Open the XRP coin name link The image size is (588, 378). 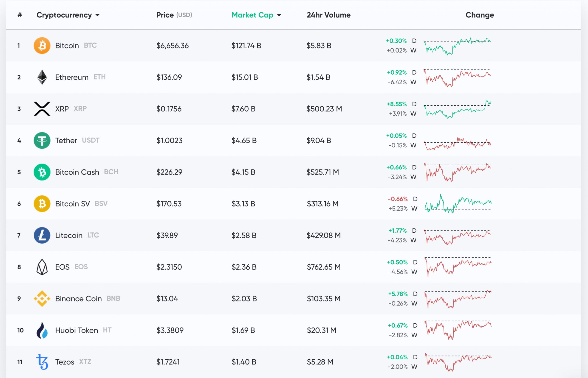tap(62, 109)
